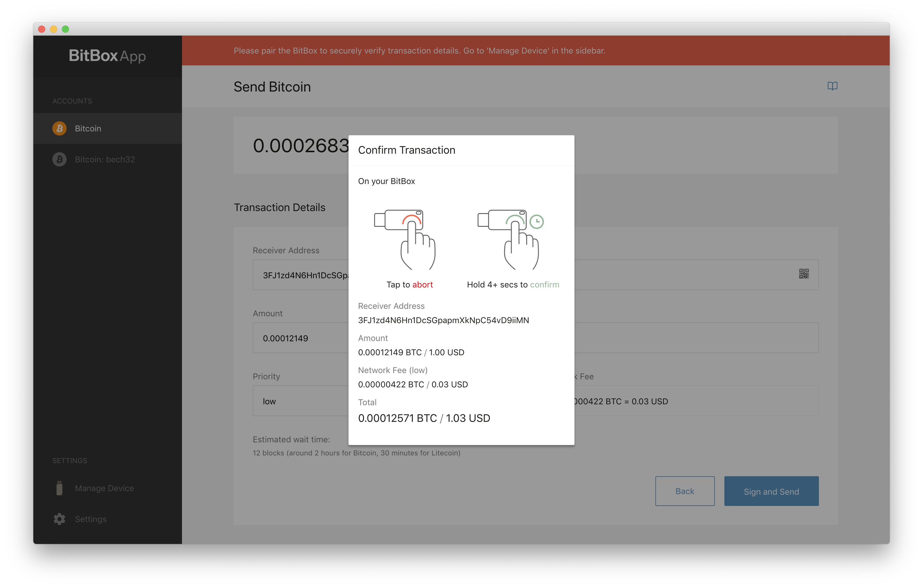Click the red close window button

pyautogui.click(x=42, y=29)
